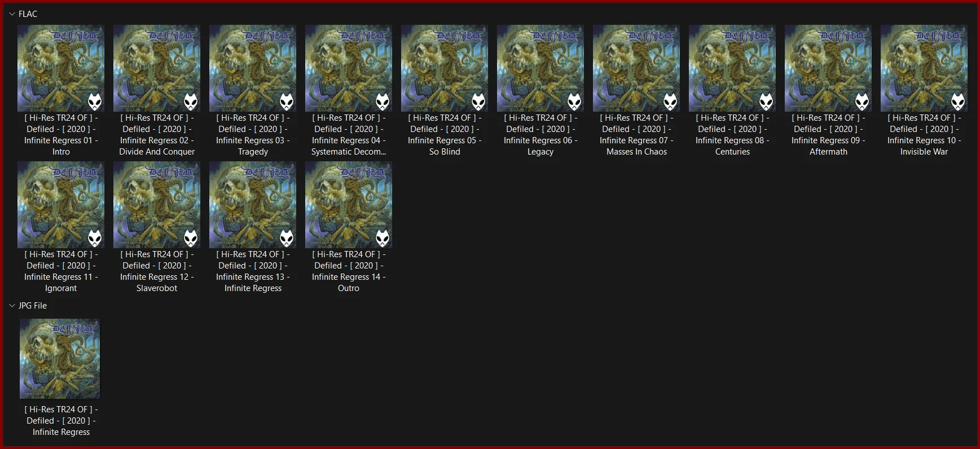Click the foobar2000 badge on 02 Divide And Conquer
Image resolution: width=980 pixels, height=449 pixels.
pyautogui.click(x=191, y=102)
